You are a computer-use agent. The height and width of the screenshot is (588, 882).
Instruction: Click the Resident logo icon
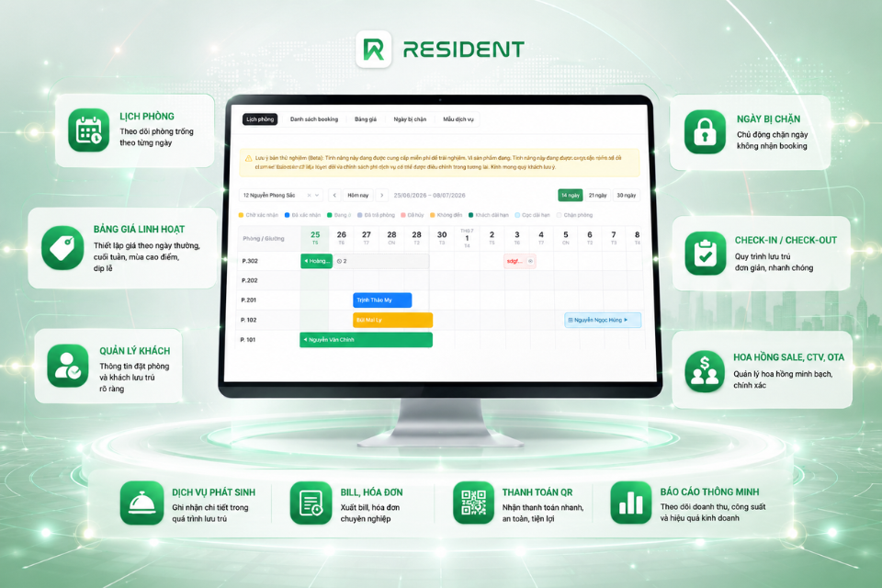click(x=374, y=50)
